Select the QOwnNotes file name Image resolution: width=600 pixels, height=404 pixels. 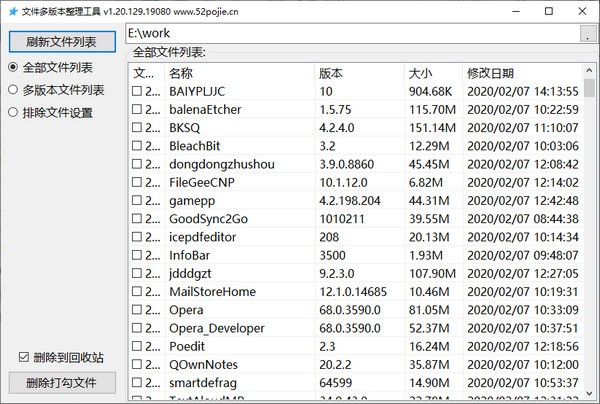[x=203, y=365]
